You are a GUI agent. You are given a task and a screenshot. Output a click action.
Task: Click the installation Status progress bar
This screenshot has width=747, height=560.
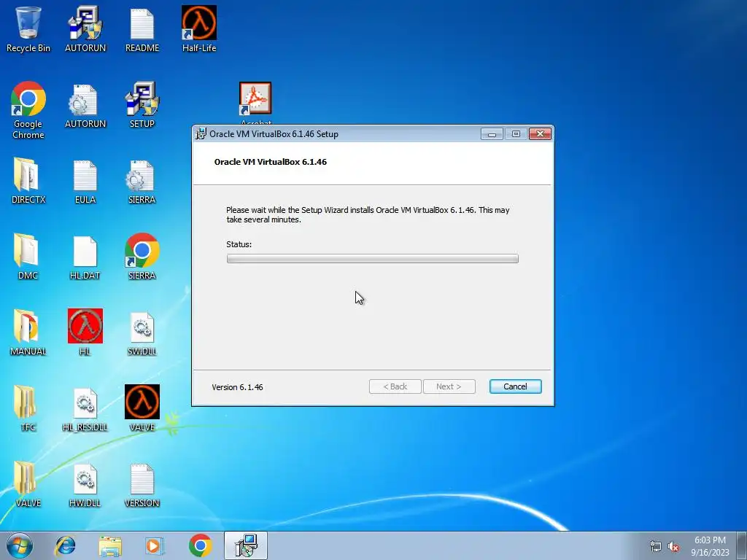[373, 259]
